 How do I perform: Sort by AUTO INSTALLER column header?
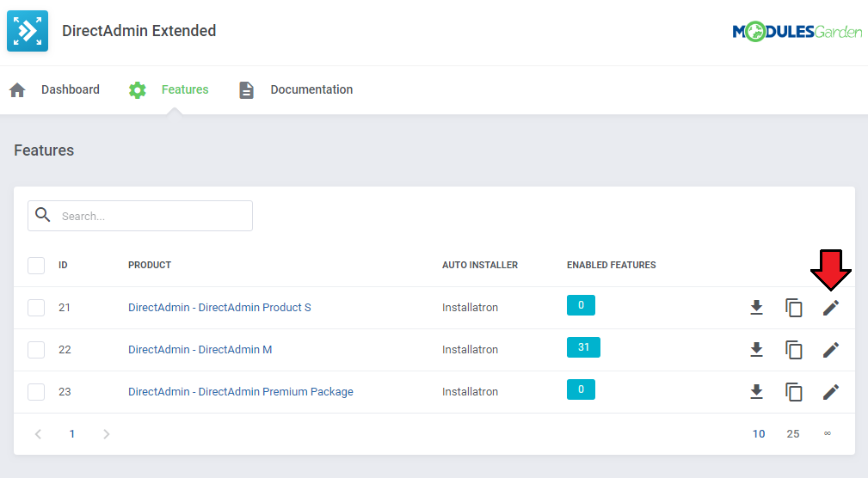pyautogui.click(x=480, y=265)
